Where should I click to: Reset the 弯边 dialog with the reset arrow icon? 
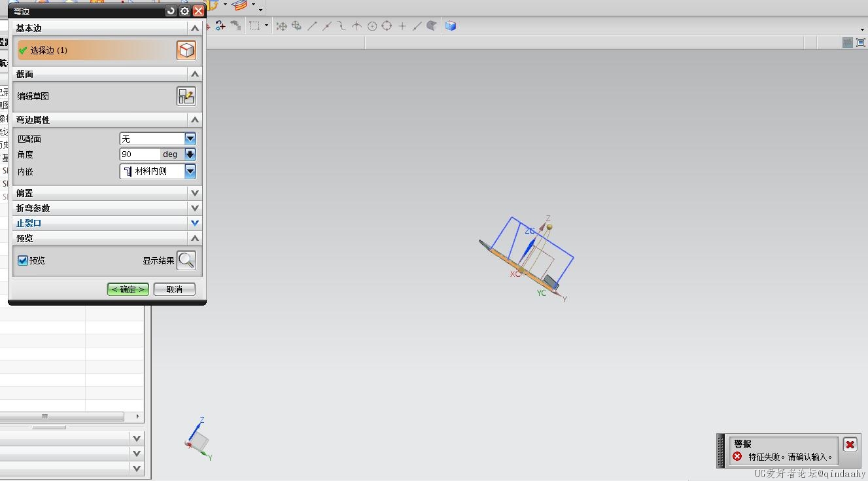pos(171,11)
